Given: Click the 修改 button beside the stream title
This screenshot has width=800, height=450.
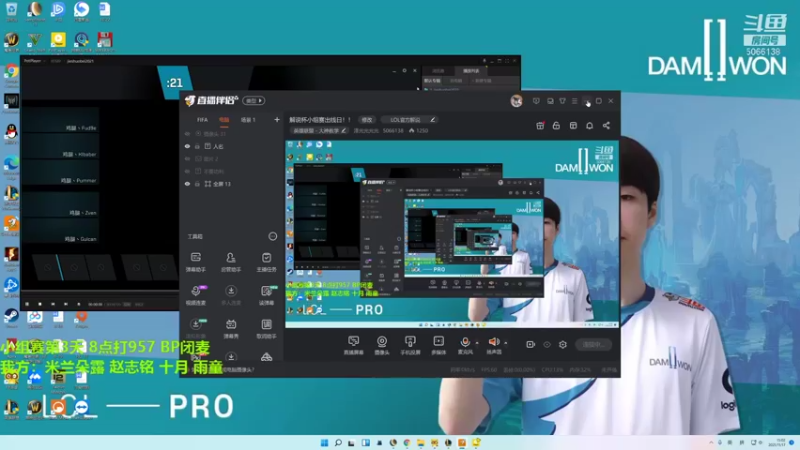Looking at the screenshot, I should coord(367,120).
